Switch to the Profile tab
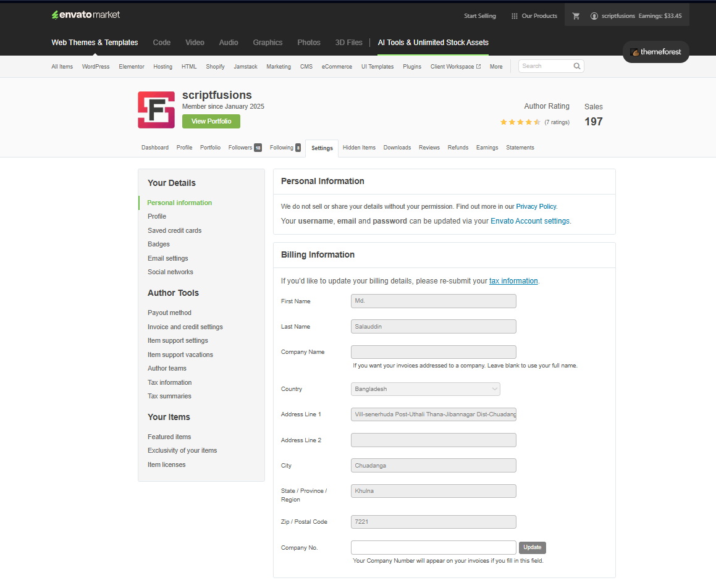This screenshot has height=588, width=716. (185, 148)
